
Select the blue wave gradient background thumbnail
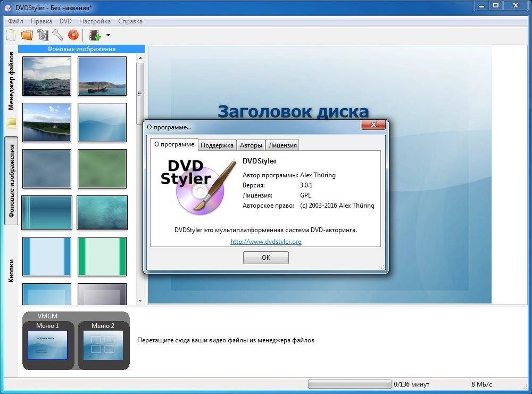point(102,122)
